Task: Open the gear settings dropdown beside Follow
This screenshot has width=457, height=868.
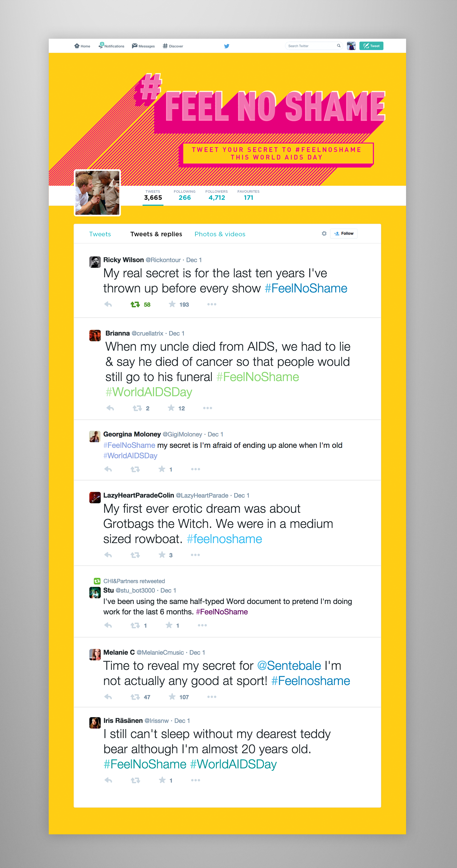Action: [x=324, y=233]
